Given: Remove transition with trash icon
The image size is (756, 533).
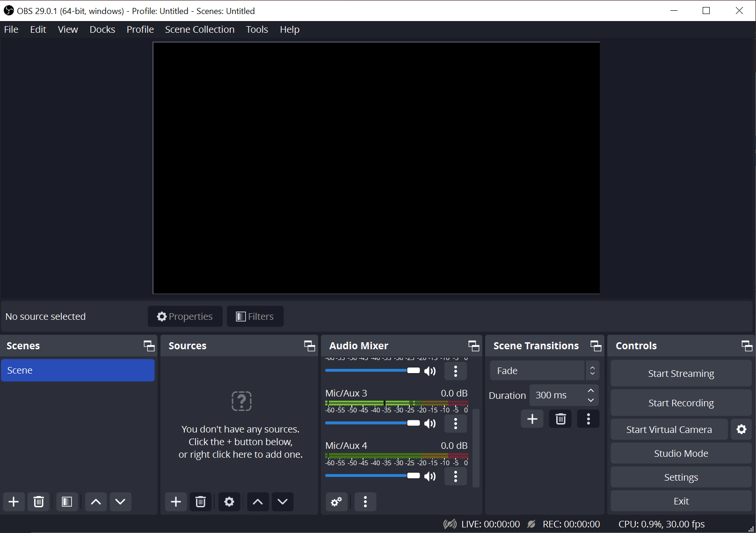Looking at the screenshot, I should coord(560,419).
